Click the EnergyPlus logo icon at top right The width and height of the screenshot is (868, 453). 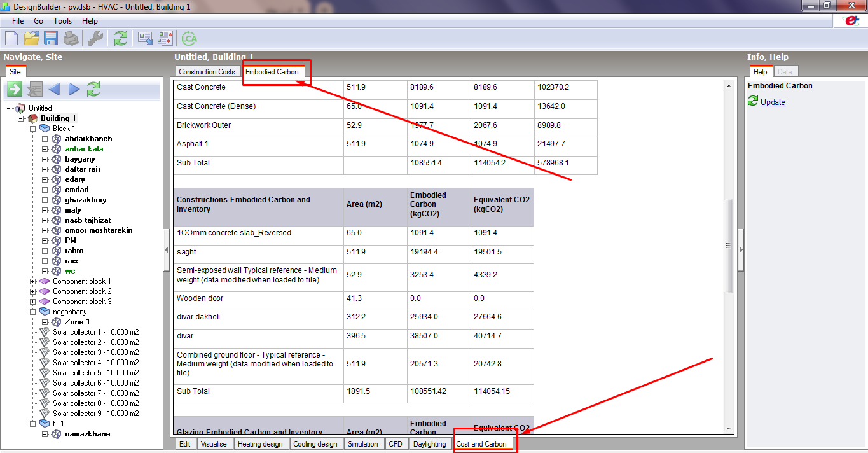(x=850, y=20)
